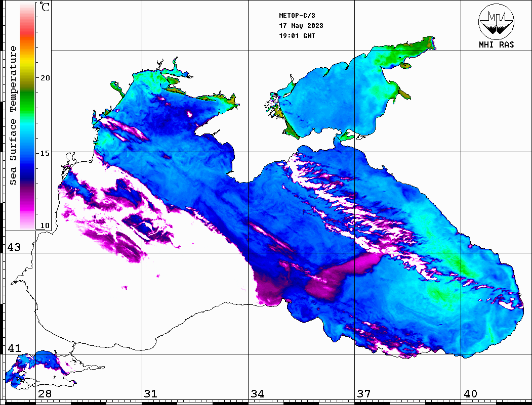The height and width of the screenshot is (405, 532).
Task: Click the '15' tick on temperature scale
Action: pyautogui.click(x=45, y=153)
